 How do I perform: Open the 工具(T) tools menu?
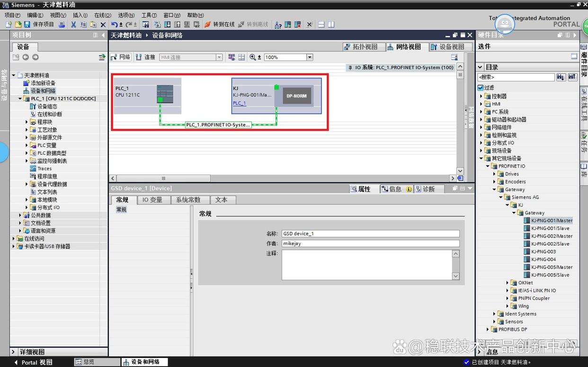click(x=149, y=15)
